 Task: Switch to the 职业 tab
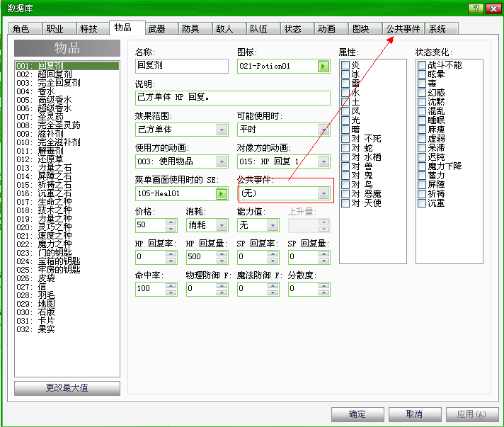click(x=59, y=28)
